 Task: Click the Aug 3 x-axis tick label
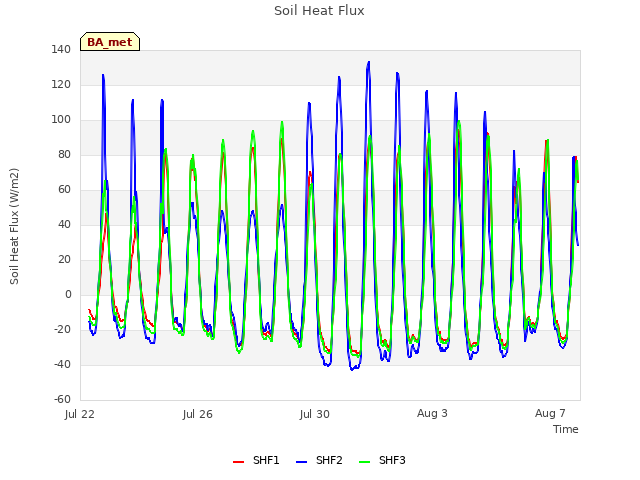tap(432, 413)
